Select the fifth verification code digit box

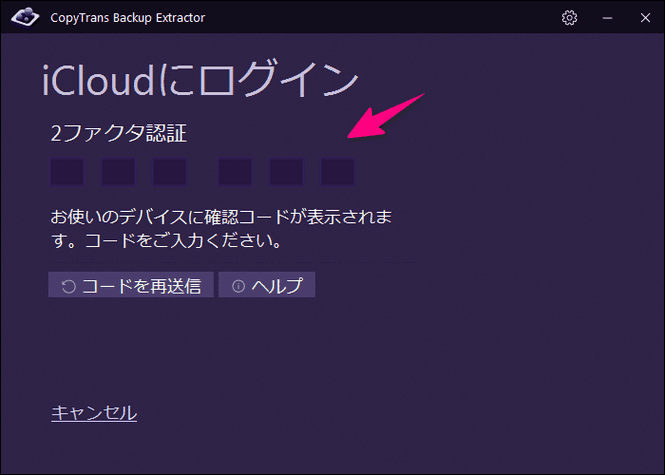tap(286, 172)
